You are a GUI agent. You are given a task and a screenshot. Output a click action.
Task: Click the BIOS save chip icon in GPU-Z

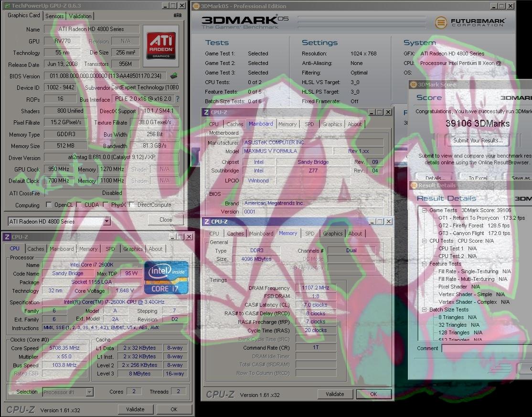[174, 75]
